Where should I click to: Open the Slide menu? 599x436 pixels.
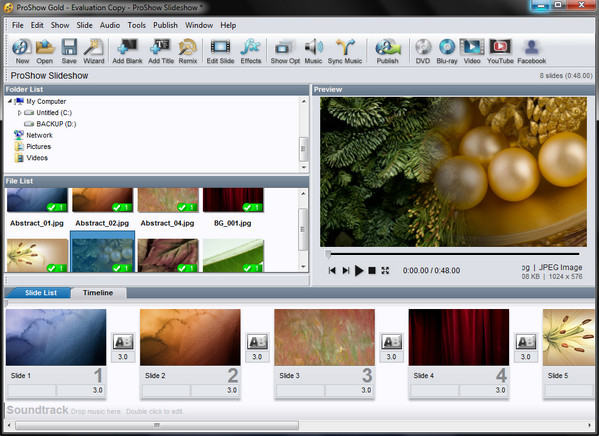pos(84,25)
